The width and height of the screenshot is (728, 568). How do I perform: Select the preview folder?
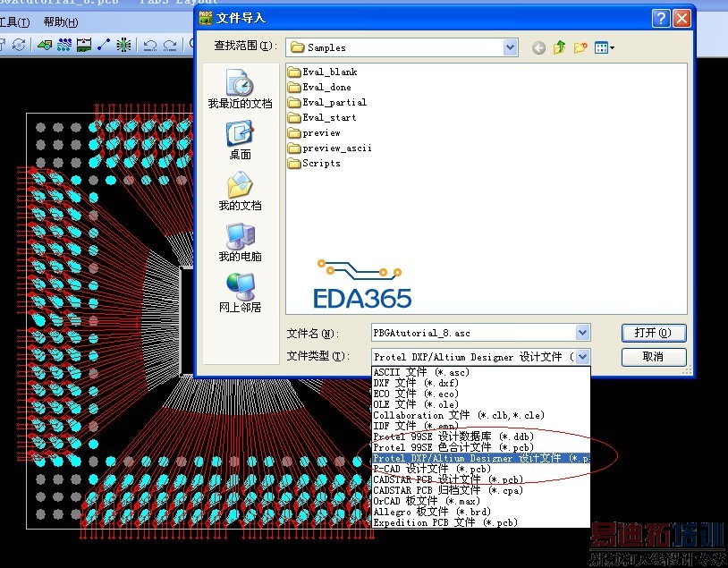pyautogui.click(x=314, y=132)
